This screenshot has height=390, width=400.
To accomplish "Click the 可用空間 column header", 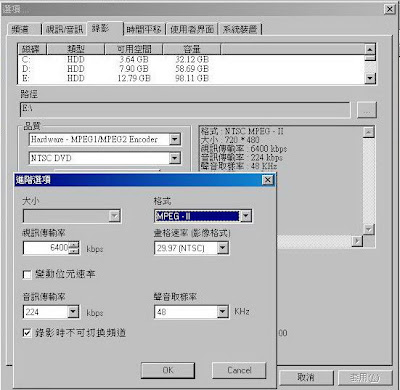I will (x=134, y=49).
